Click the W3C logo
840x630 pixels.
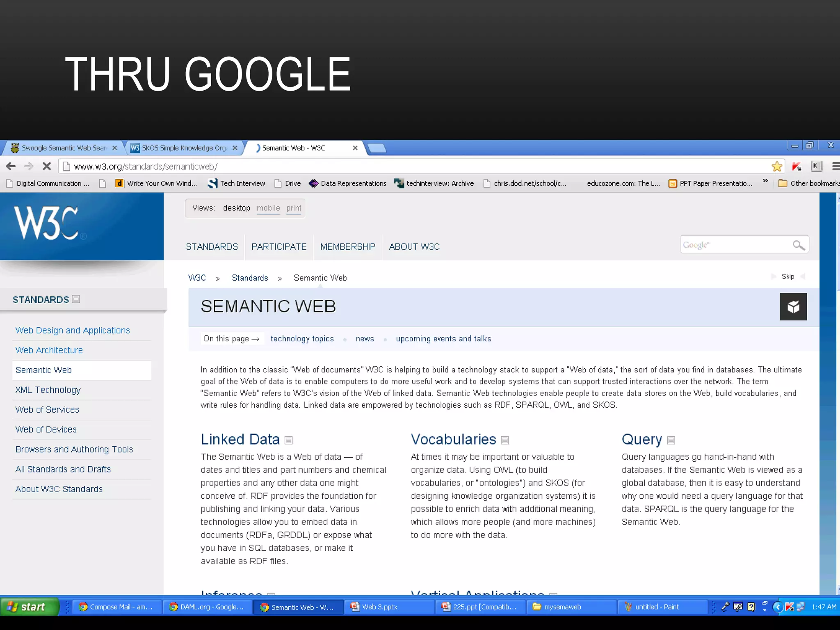pyautogui.click(x=50, y=223)
